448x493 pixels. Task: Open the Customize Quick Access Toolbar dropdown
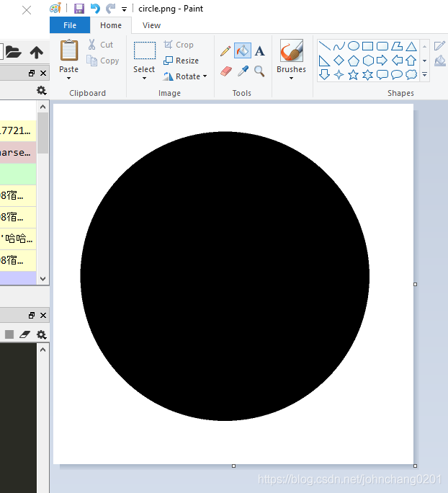coord(125,9)
